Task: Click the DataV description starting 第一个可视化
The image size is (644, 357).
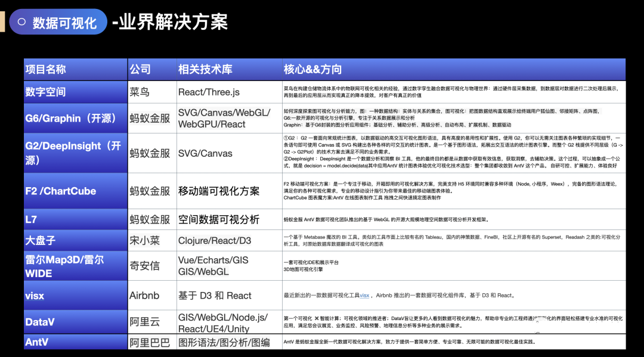Action: (454, 322)
